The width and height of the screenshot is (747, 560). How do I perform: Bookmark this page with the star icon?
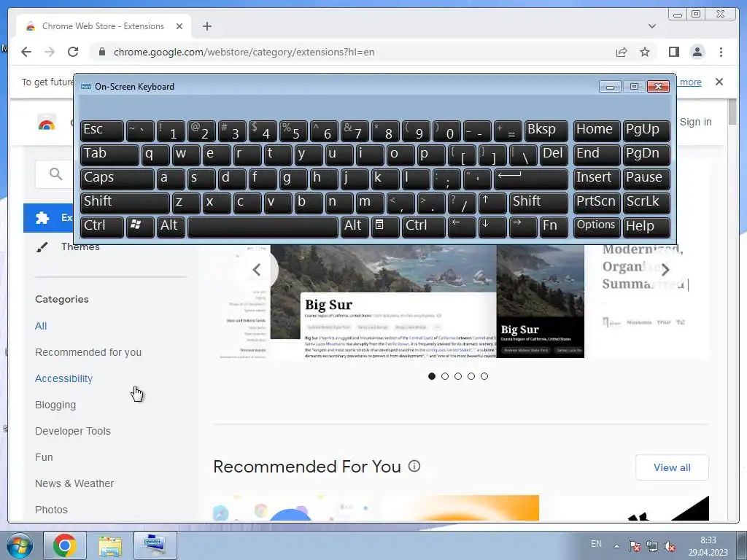coord(645,52)
